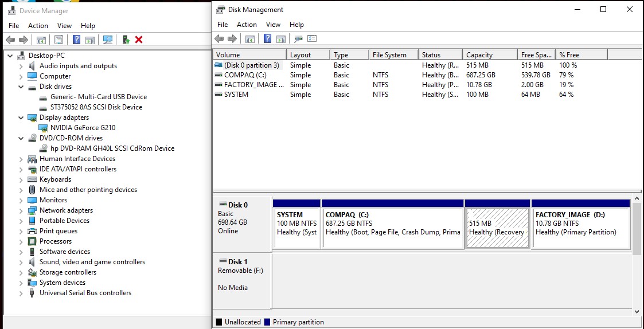The width and height of the screenshot is (644, 329).
Task: Select the FACTORY_IMAGE row in volume list
Action: tap(253, 85)
